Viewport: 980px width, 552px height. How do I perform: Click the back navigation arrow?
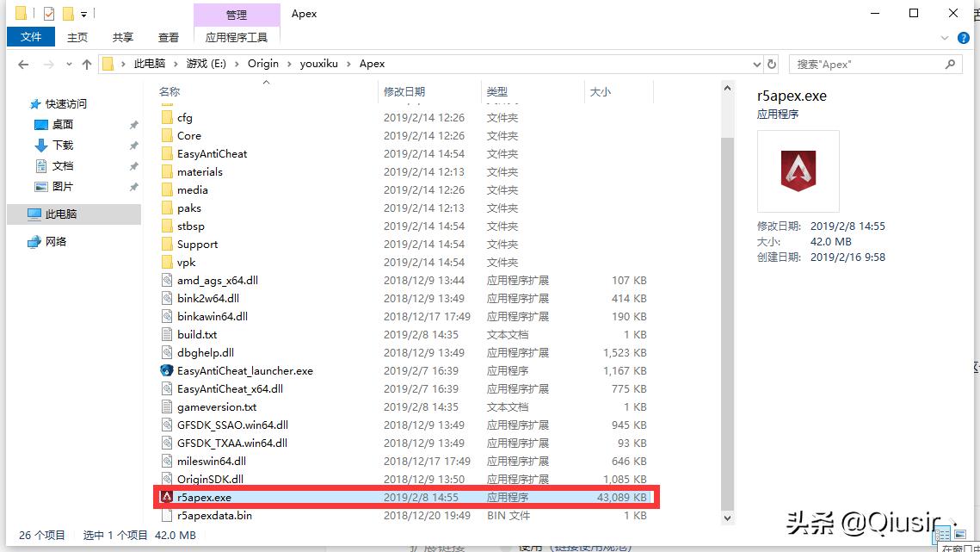coord(22,64)
